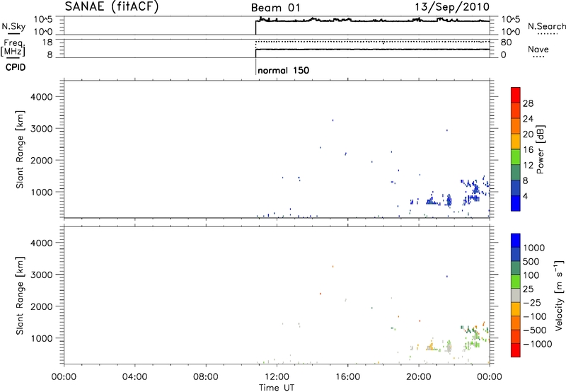Click the "28" label on the Power colorbar
The width and height of the screenshot is (566, 392).
coord(528,103)
